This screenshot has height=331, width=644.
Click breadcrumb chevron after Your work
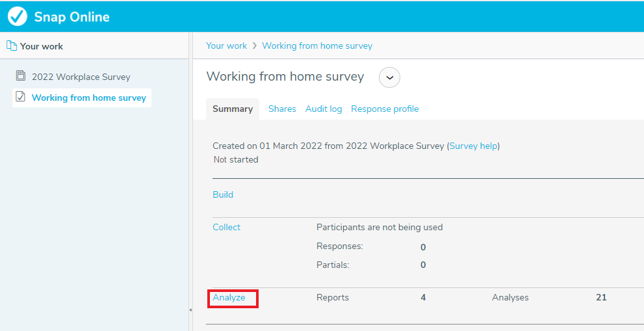pyautogui.click(x=255, y=46)
